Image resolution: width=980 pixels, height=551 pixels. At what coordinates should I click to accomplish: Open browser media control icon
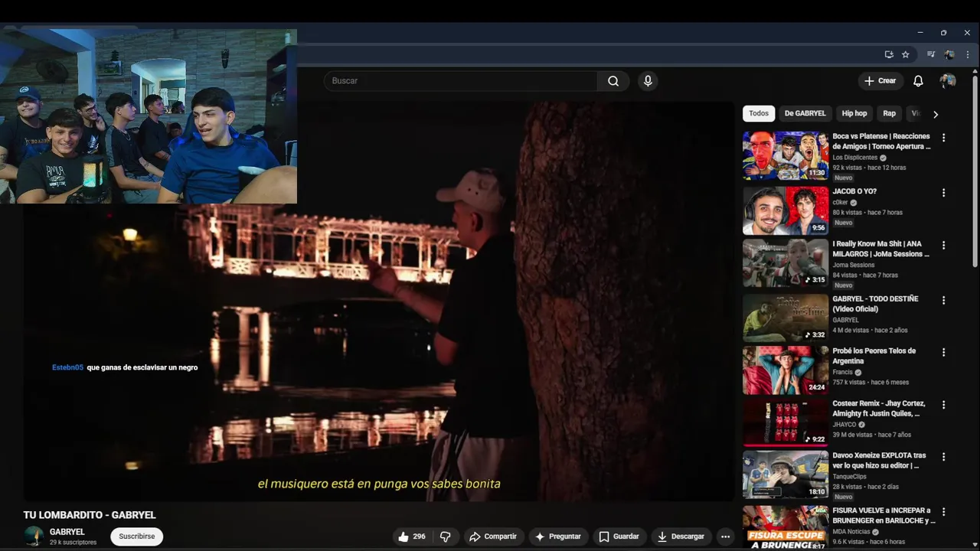(x=931, y=54)
